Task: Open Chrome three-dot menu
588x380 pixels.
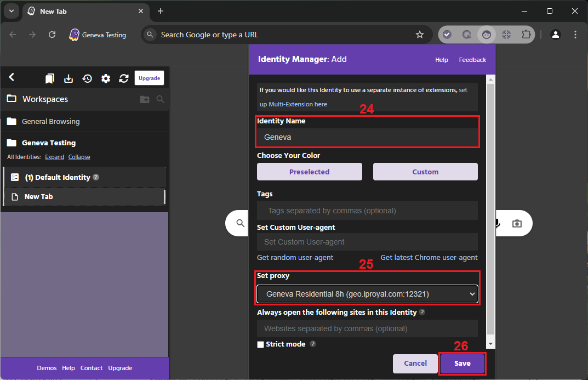Action: tap(575, 35)
